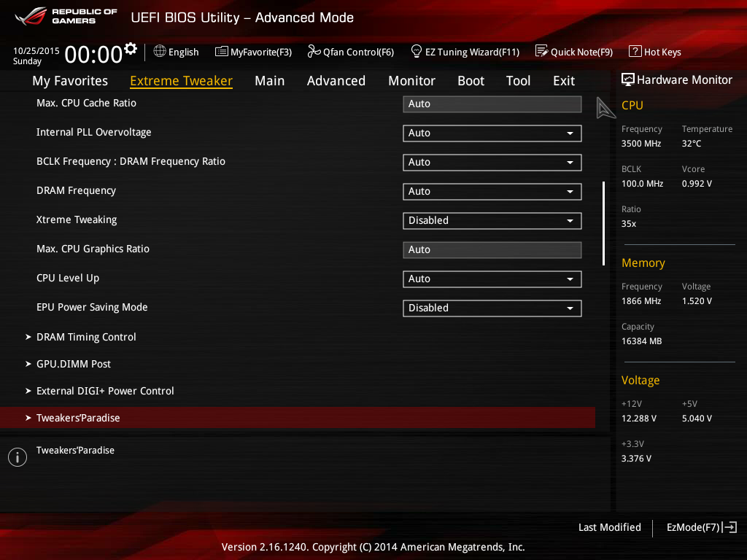This screenshot has width=747, height=560.
Task: Open the Tool tab
Action: click(x=519, y=81)
